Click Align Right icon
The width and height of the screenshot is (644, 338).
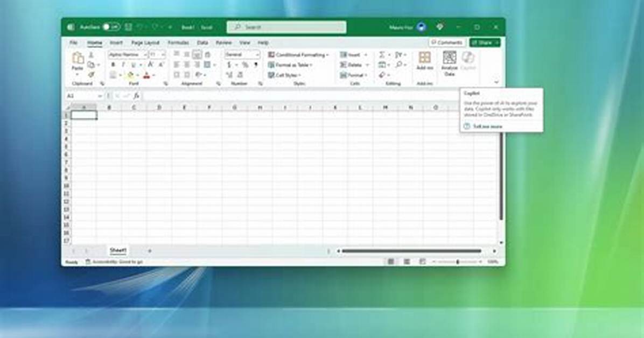(x=197, y=65)
